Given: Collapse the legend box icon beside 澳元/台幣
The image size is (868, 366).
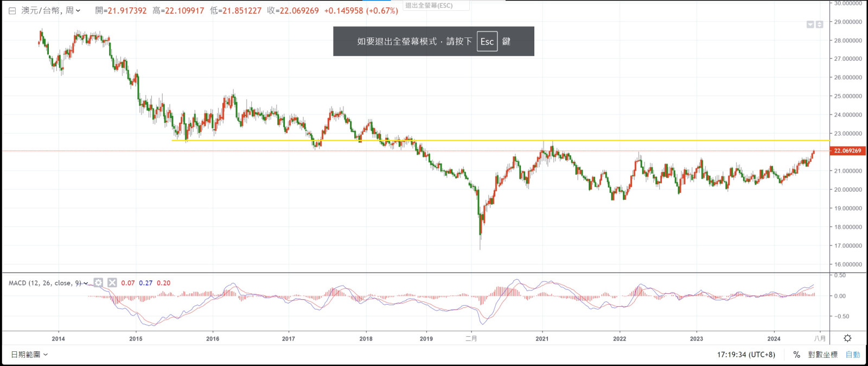Looking at the screenshot, I should coord(12,11).
